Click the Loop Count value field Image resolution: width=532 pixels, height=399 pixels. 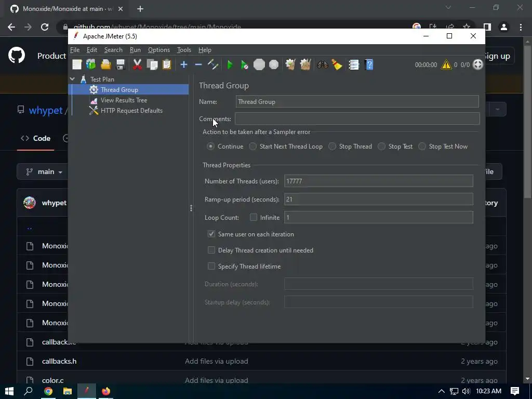click(x=378, y=217)
